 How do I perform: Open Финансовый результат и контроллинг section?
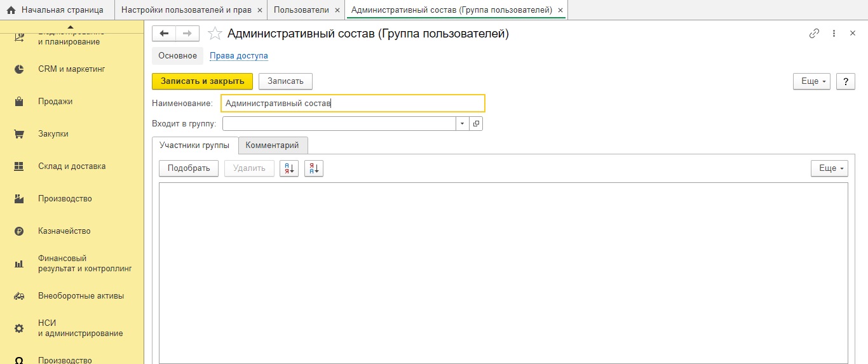[x=72, y=263]
